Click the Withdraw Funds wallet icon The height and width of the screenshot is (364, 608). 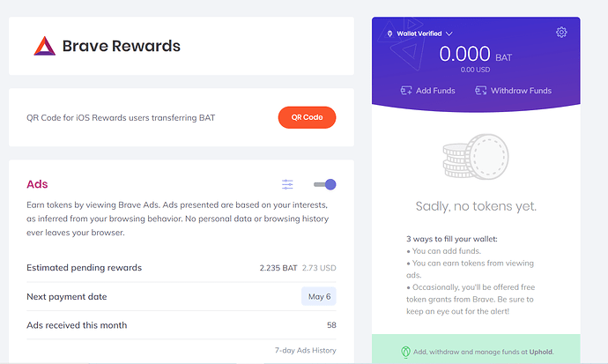[481, 90]
